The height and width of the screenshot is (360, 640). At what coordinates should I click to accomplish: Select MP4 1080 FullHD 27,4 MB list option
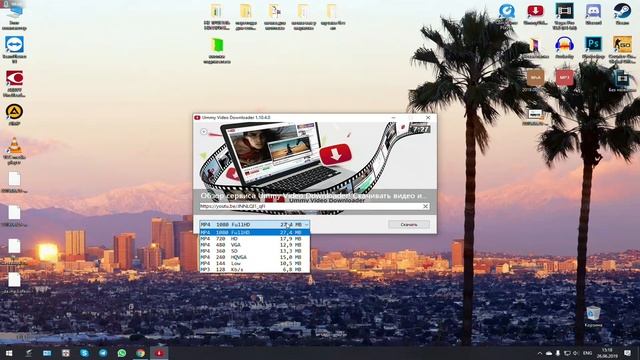click(x=254, y=232)
